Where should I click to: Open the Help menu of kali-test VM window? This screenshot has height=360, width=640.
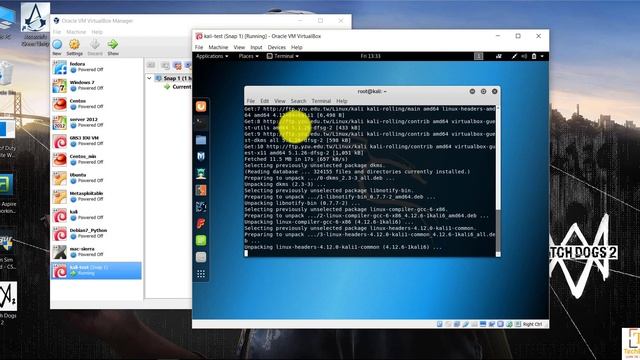297,47
